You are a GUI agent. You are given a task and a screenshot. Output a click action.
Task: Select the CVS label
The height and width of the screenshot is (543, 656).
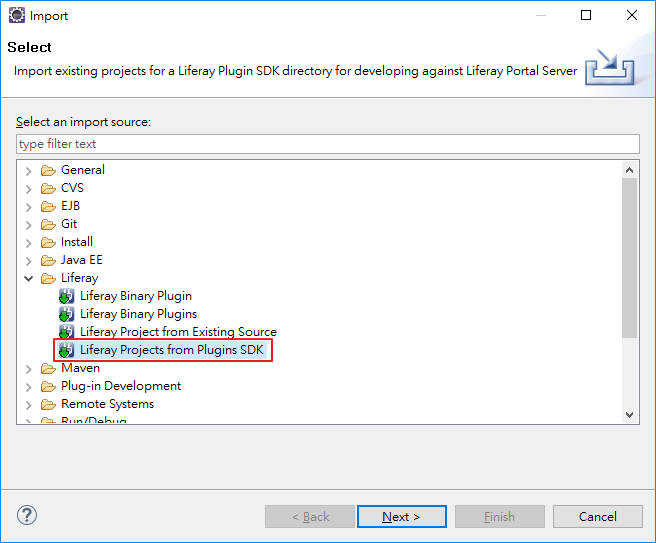(72, 187)
